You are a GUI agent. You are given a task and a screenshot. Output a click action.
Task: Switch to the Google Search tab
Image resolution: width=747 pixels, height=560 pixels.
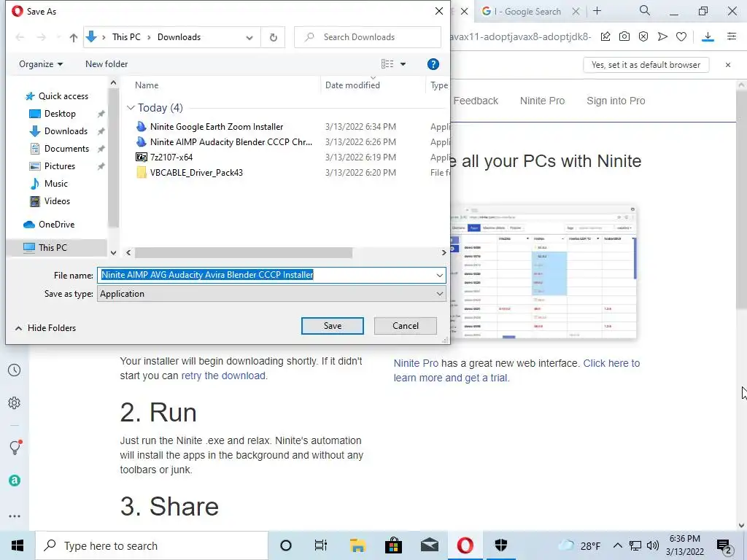pos(528,12)
